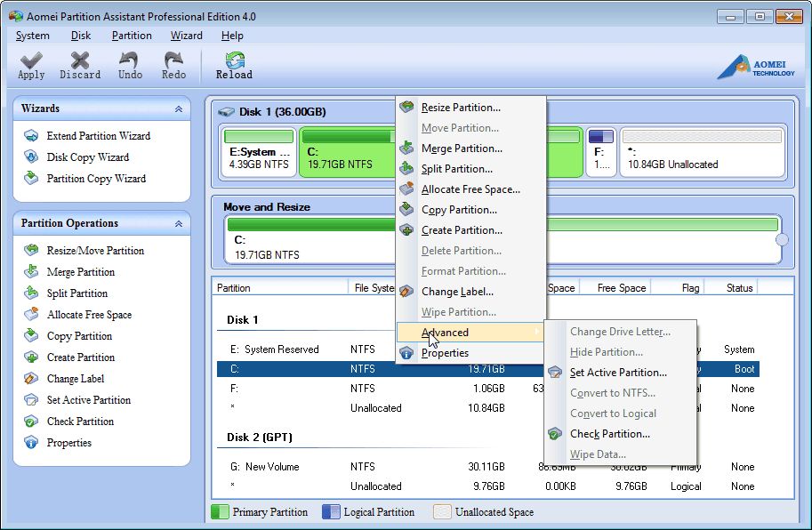
Task: Click Resize Partition... in context menu
Action: click(x=470, y=107)
